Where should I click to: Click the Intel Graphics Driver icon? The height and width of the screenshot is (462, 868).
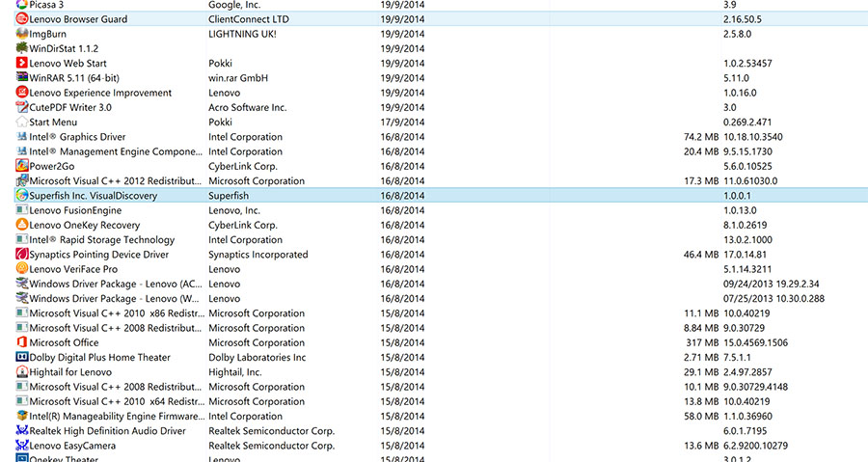point(21,136)
